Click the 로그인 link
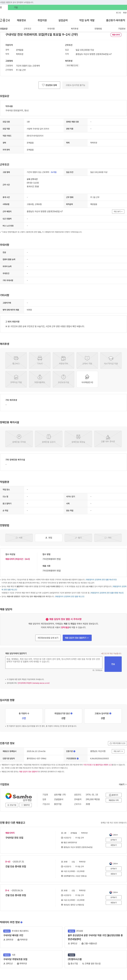 click(x=119, y=13)
